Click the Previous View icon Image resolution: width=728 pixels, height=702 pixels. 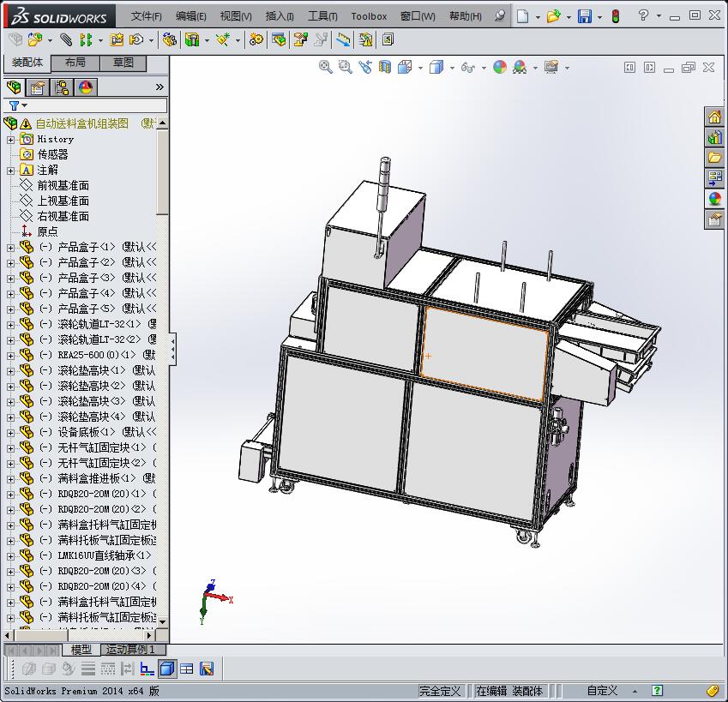[x=365, y=67]
